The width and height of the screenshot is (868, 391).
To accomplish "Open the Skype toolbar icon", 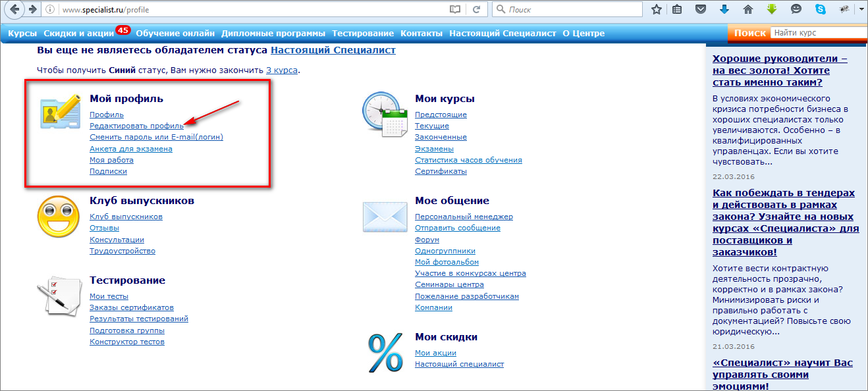I will [x=820, y=10].
